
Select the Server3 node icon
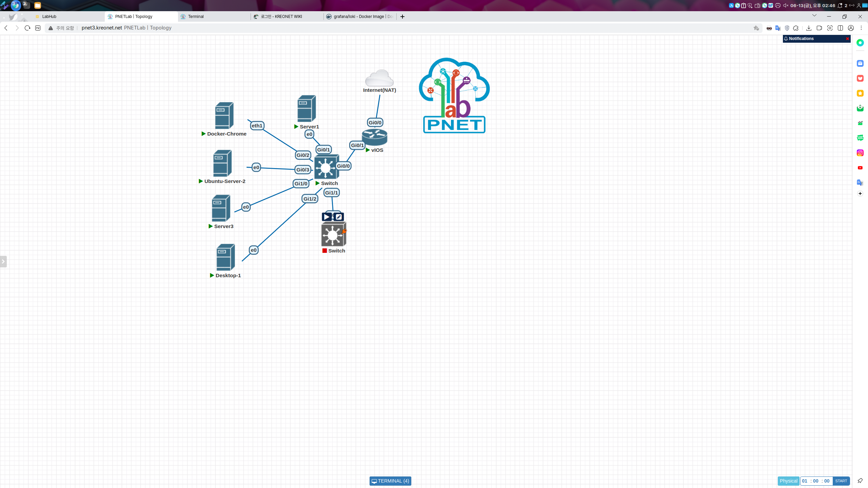pyautogui.click(x=221, y=208)
